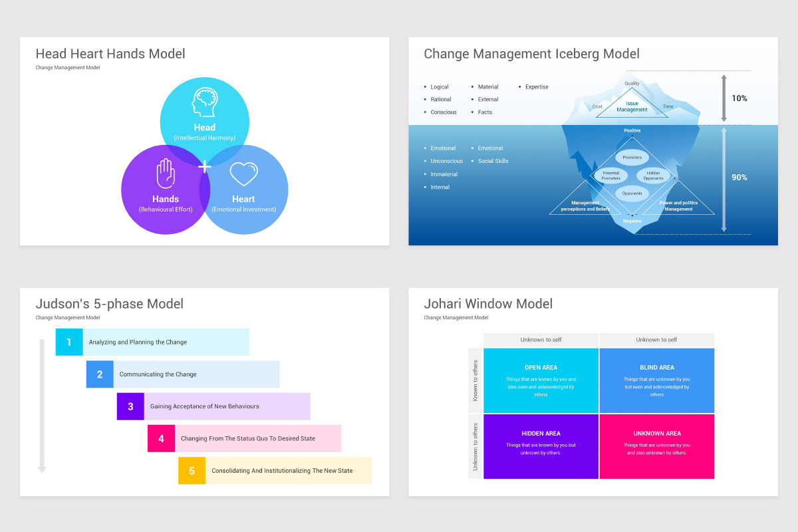Click the cyan number 1 square
798x532 pixels.
pyautogui.click(x=69, y=342)
